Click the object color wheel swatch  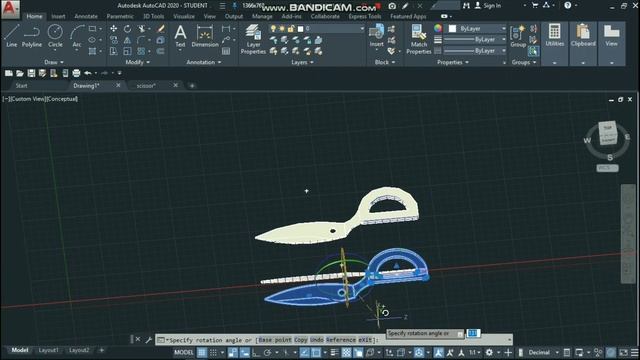438,28
